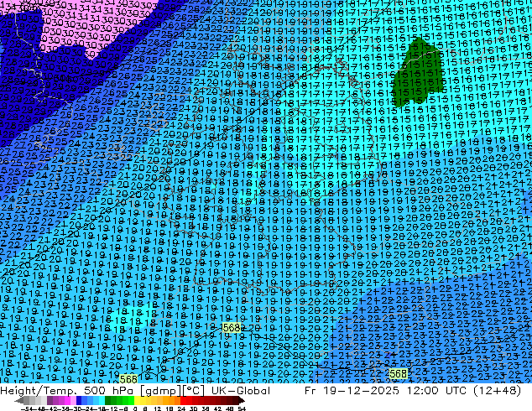Pick the dark green swatch in the legend
Viewport: 532px width, 411px height.
click(108, 401)
